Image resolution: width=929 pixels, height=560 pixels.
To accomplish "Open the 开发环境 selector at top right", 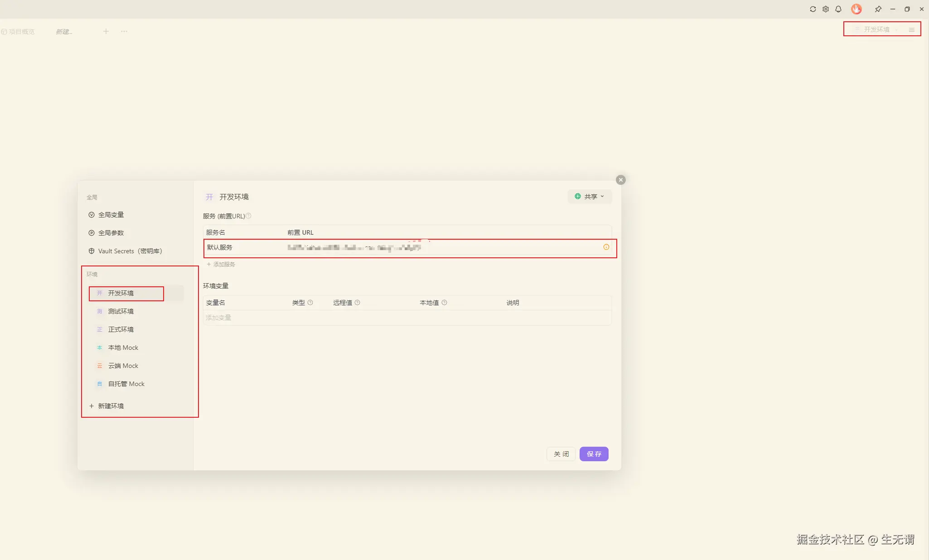I will click(876, 29).
